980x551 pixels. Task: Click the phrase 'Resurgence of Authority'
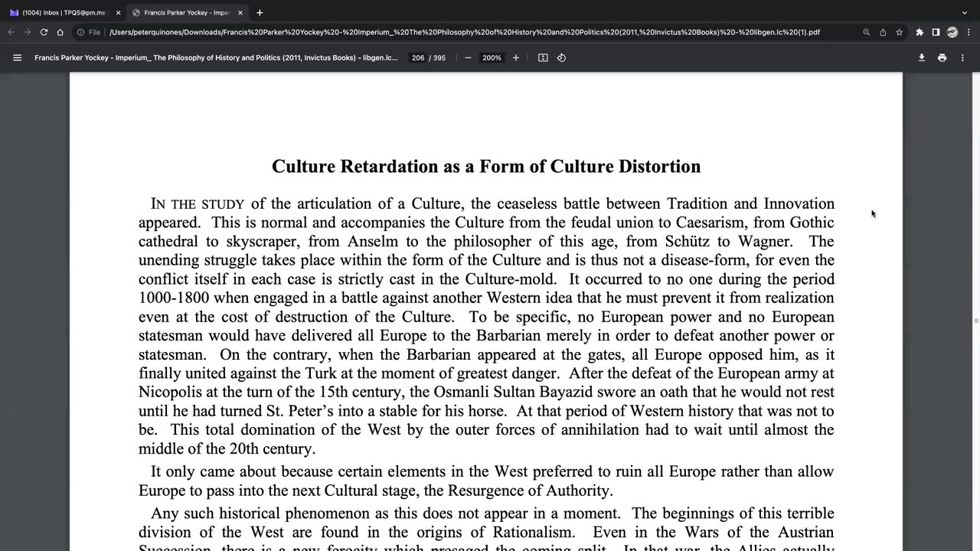529,491
